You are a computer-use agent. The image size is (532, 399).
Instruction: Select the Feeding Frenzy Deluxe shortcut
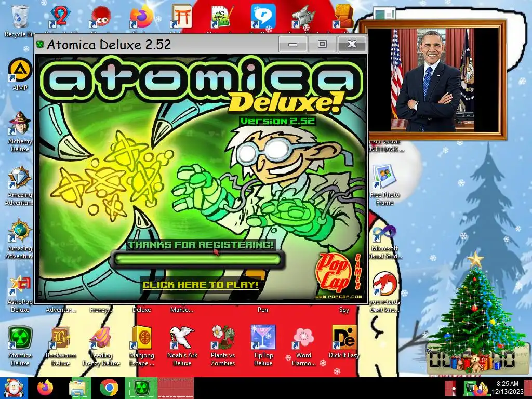[x=101, y=346]
